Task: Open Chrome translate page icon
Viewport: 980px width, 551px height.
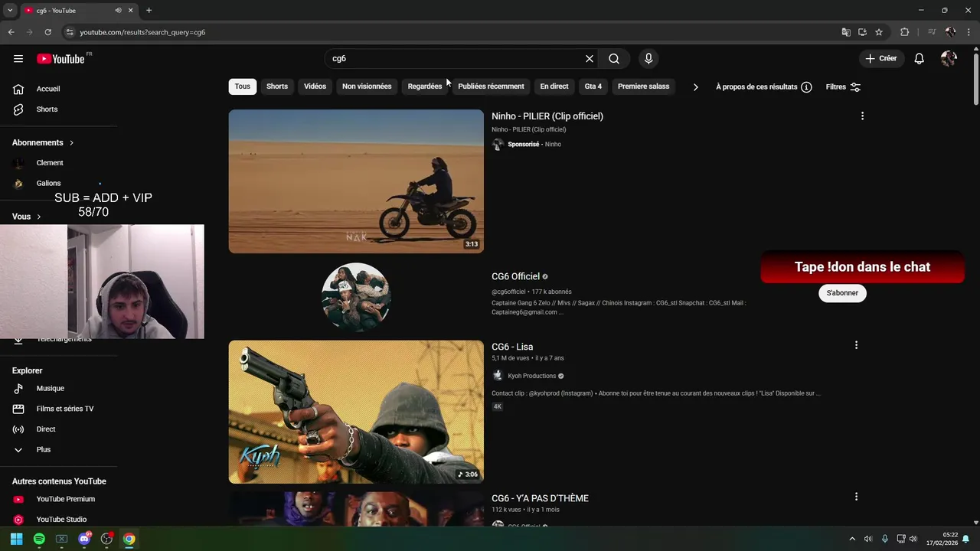Action: coord(846,32)
